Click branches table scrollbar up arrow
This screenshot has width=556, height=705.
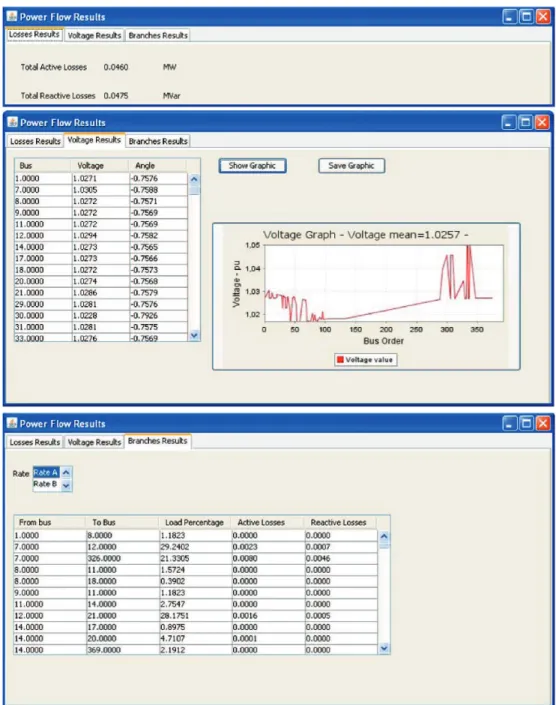point(384,536)
